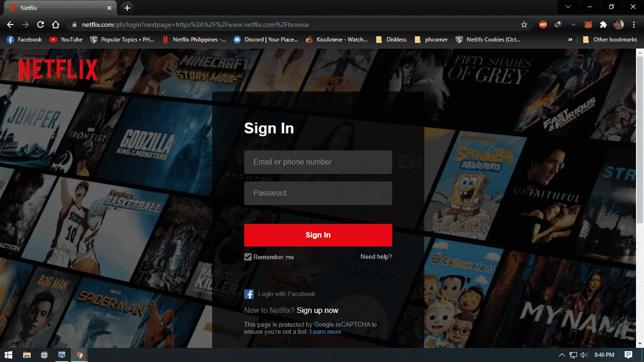Screen dimensions: 644x362
Task: Close the Netflix browser tab
Action: tap(109, 8)
